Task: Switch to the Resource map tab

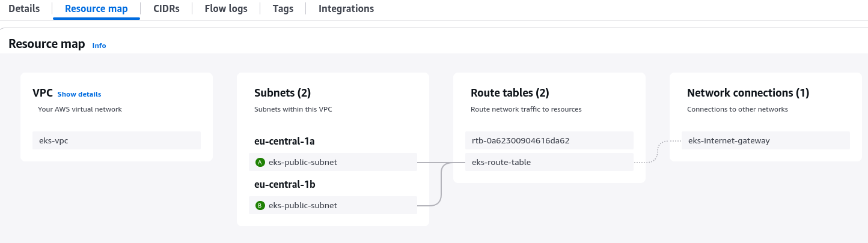Action: 96,9
